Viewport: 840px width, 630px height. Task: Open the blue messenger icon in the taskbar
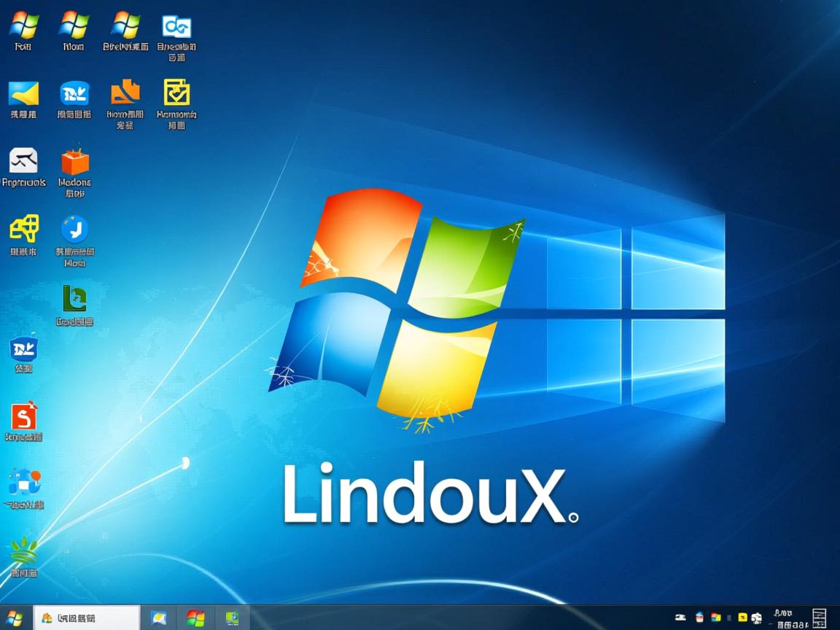point(159,618)
